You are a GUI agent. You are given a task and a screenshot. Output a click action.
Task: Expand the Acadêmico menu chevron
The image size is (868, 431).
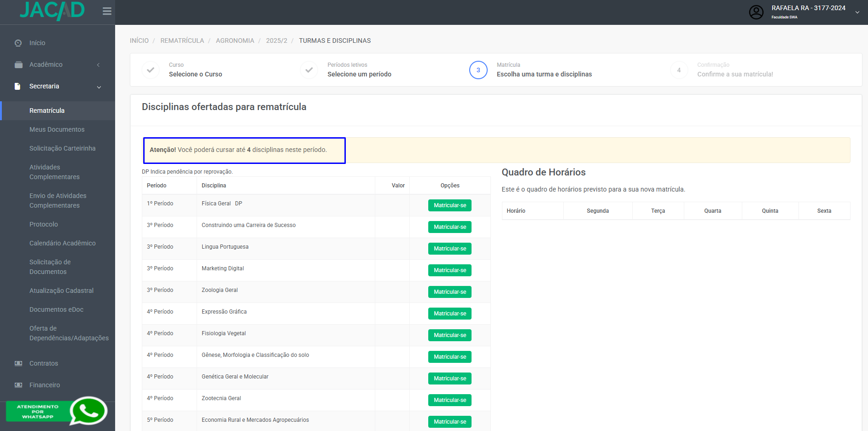point(98,65)
